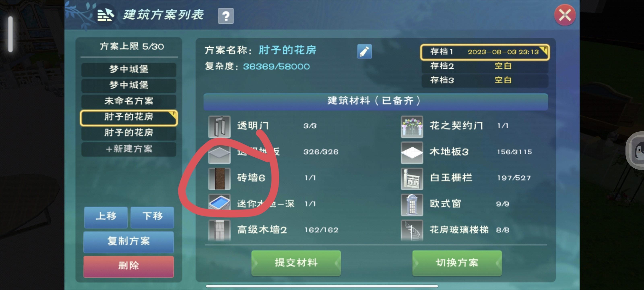
Task: Click the pencil edit name icon
Action: [364, 52]
